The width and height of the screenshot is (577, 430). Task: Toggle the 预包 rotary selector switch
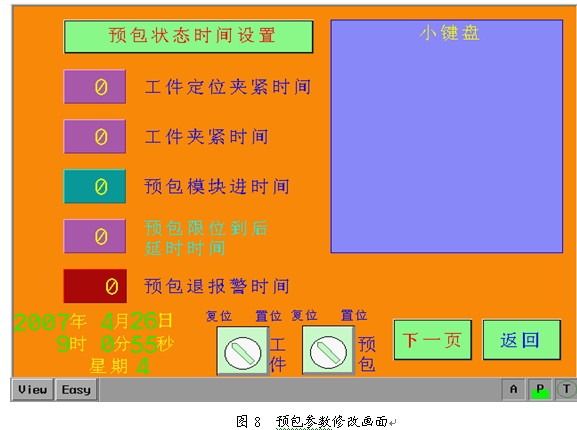click(x=328, y=351)
